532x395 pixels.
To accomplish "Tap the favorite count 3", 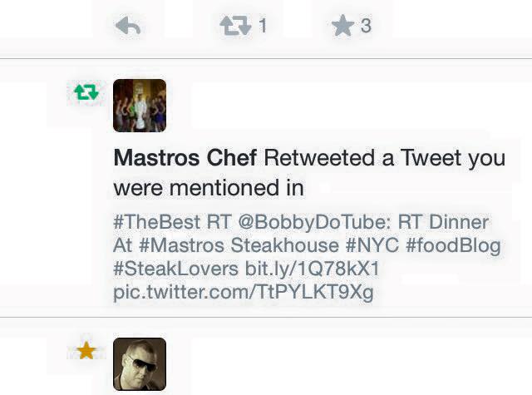I will point(366,26).
